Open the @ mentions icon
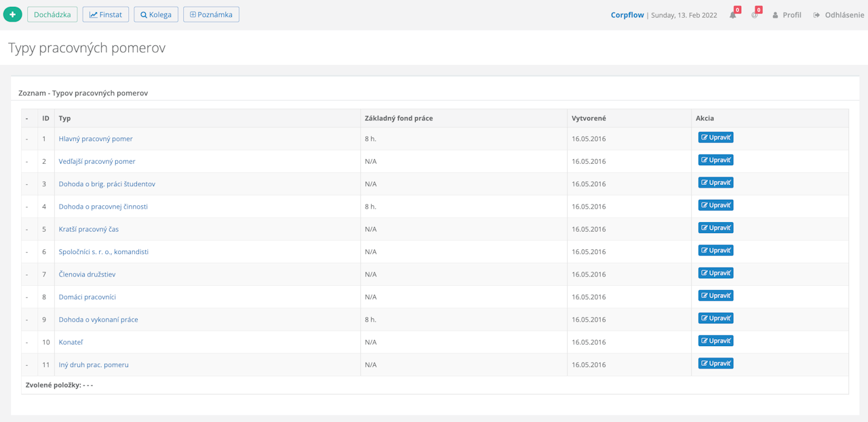868x422 pixels. pyautogui.click(x=755, y=15)
